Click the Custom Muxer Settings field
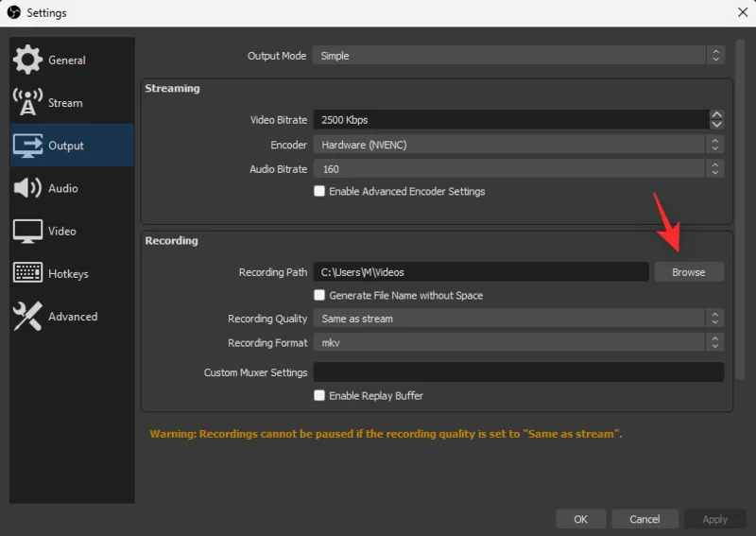Screen dimensions: 756x536 coord(518,372)
